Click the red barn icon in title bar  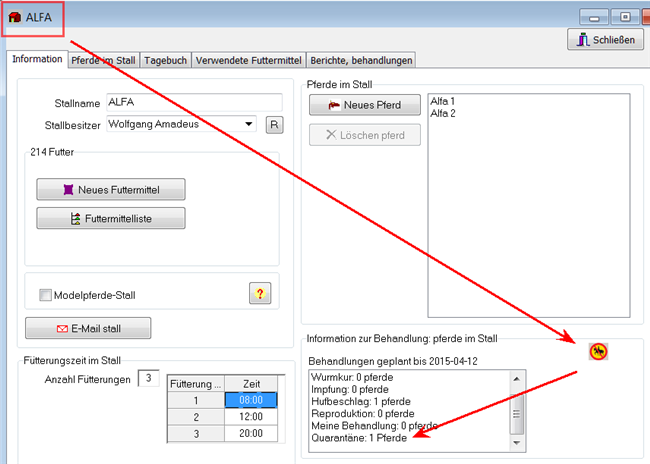click(x=15, y=17)
